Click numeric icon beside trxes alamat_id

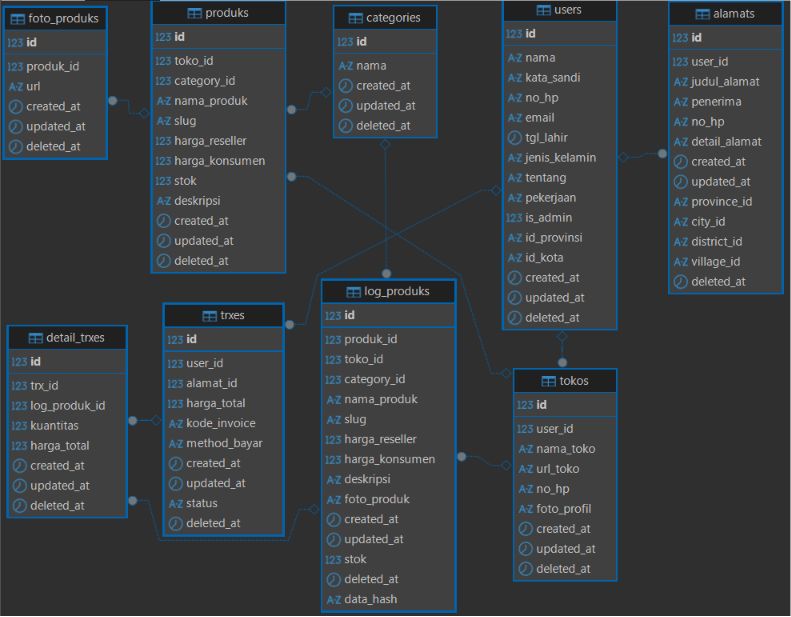[175, 383]
